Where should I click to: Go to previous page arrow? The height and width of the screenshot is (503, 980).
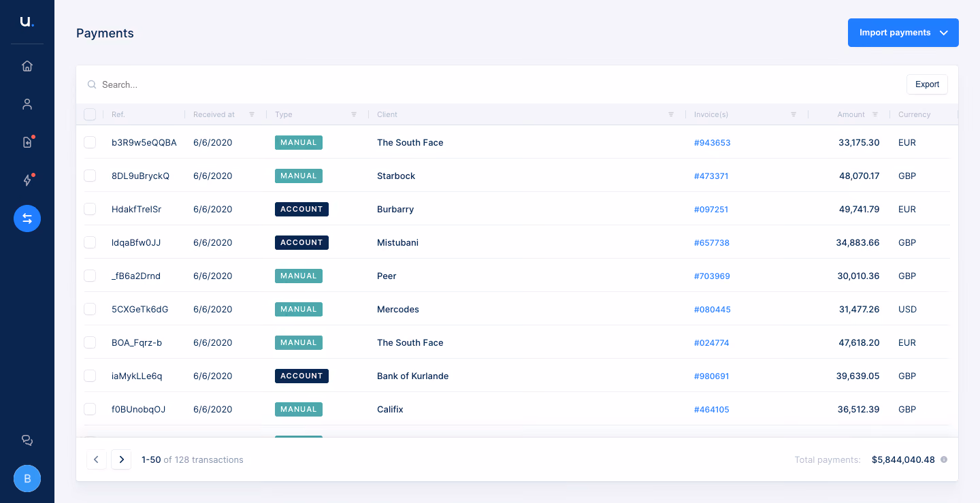tap(96, 459)
